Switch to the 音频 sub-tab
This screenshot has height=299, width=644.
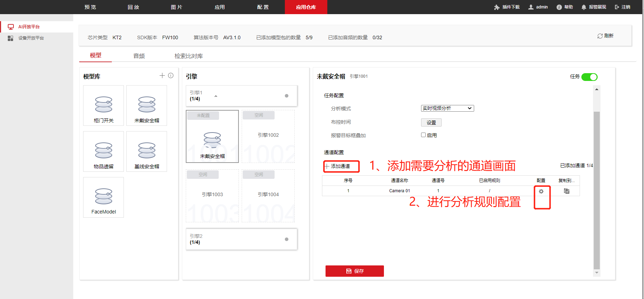coord(139,56)
